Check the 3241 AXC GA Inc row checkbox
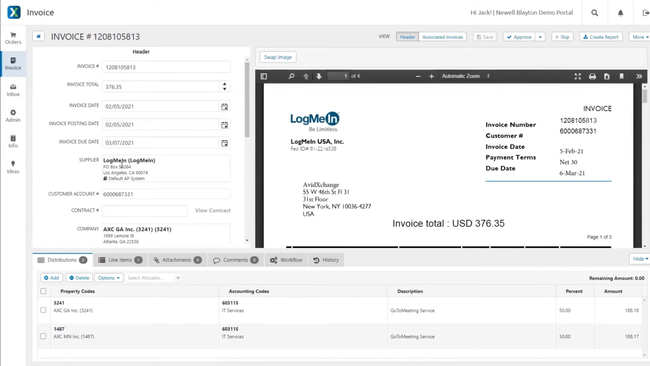 [43, 310]
